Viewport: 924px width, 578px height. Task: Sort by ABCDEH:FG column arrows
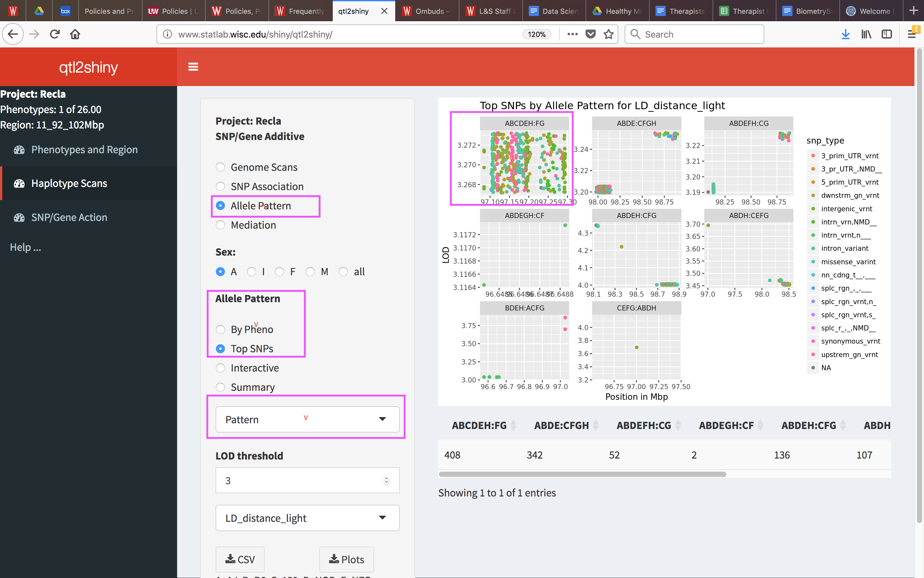click(x=514, y=425)
